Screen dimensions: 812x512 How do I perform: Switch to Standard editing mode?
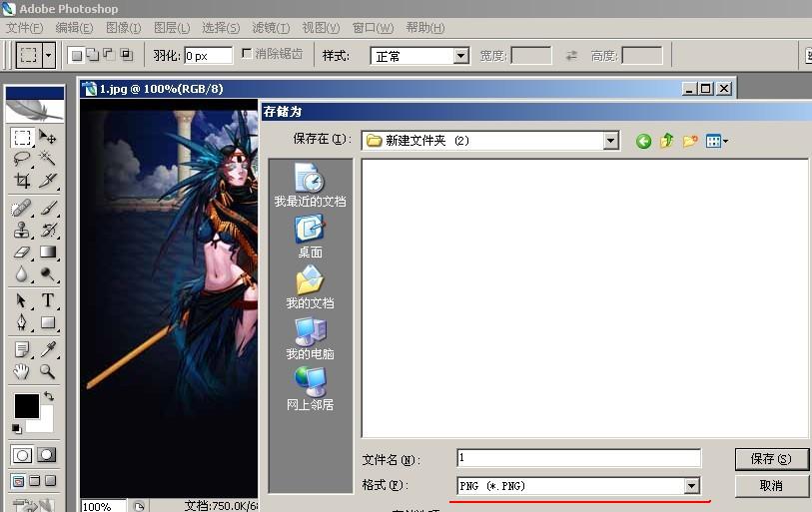coord(22,455)
